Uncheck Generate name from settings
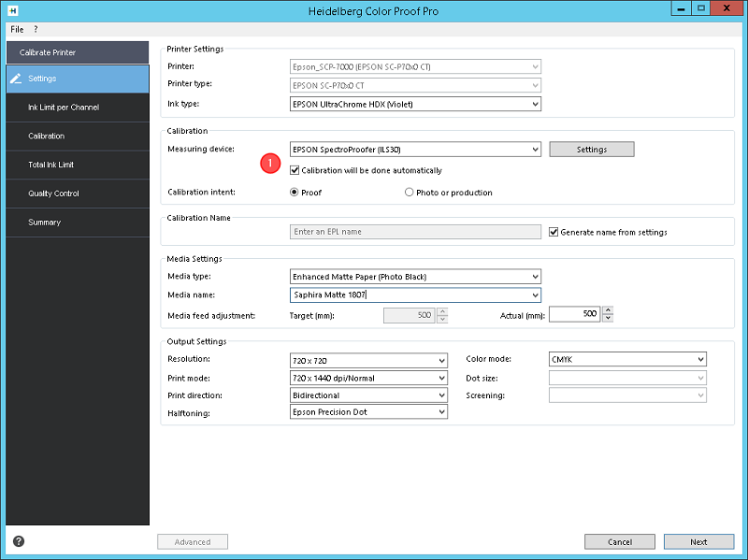This screenshot has width=748, height=560. point(554,232)
